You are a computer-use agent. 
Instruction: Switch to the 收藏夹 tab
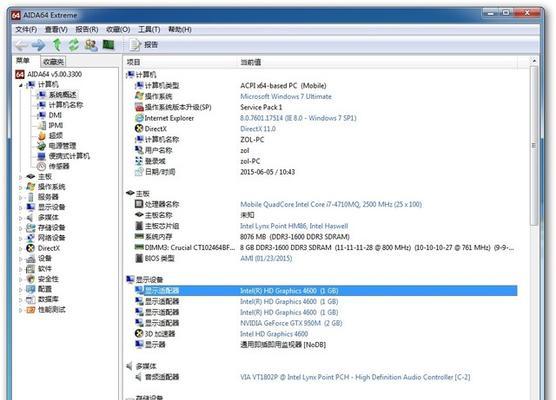tap(53, 62)
